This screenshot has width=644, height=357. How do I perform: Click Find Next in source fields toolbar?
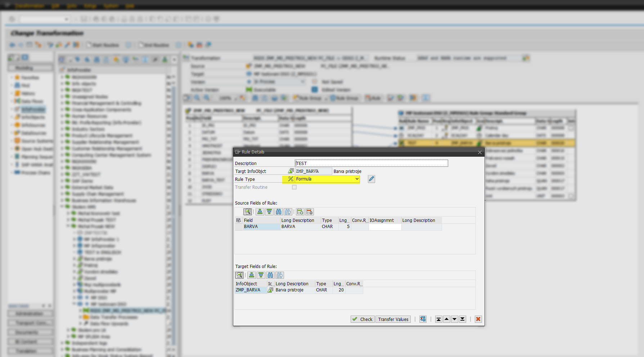point(288,211)
